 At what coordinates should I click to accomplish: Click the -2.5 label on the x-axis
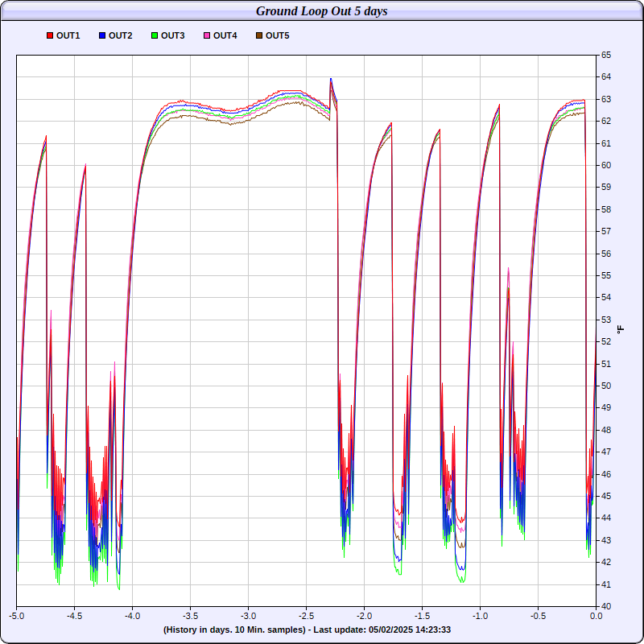pos(306,616)
